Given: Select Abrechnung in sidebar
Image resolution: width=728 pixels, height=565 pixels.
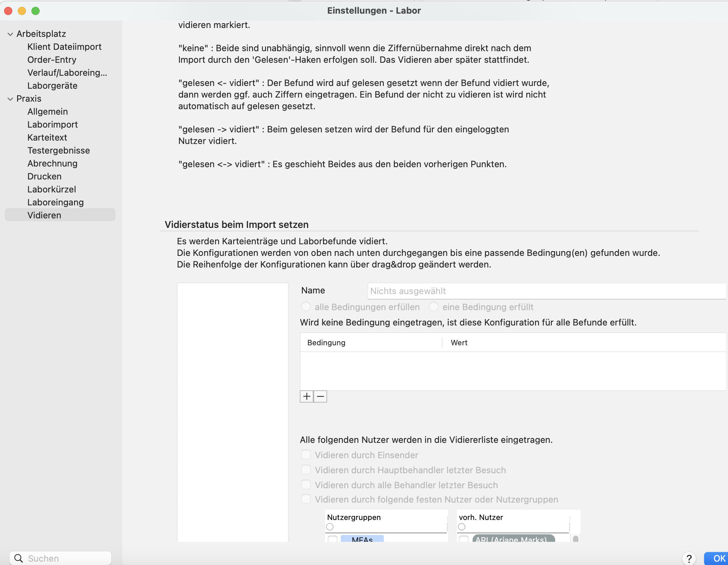Looking at the screenshot, I should click(x=52, y=163).
